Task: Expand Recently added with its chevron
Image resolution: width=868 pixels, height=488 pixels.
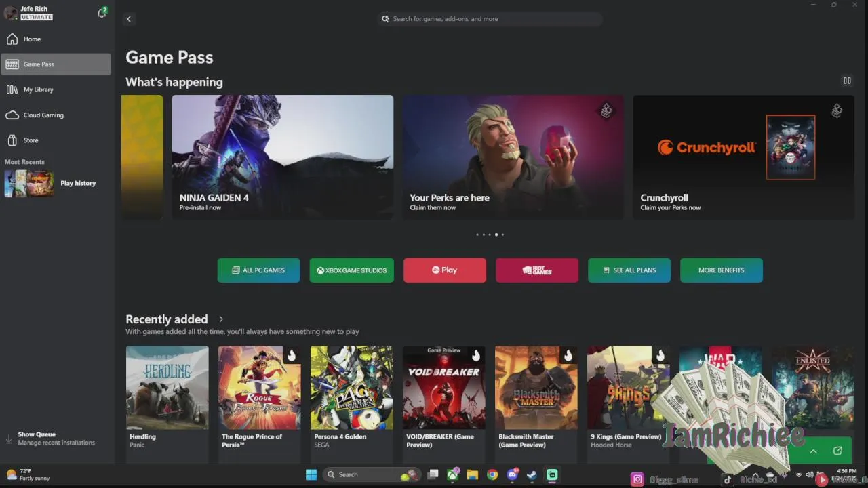Action: click(221, 319)
